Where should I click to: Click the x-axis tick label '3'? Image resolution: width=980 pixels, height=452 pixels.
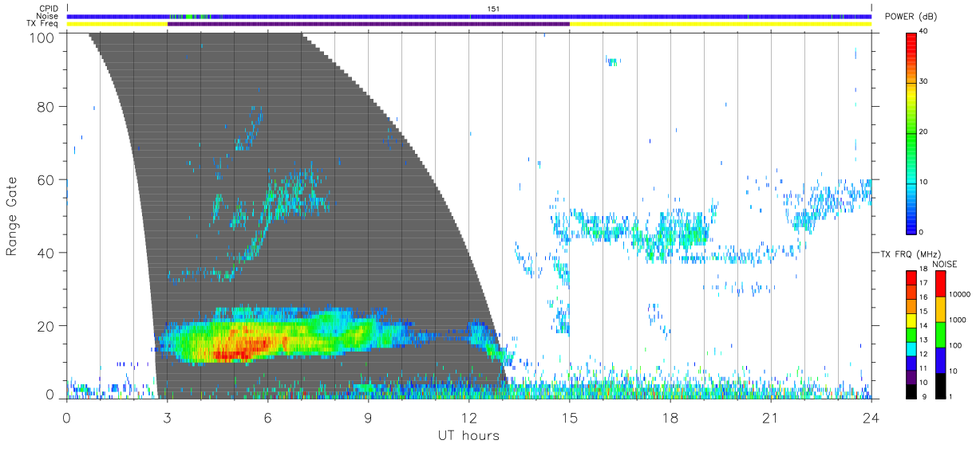167,418
